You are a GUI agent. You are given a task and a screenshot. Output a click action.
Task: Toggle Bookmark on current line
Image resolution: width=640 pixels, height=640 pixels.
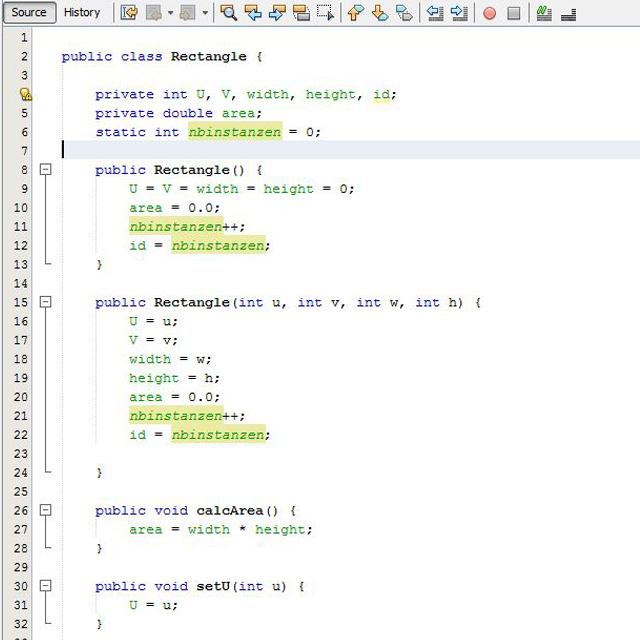point(404,13)
